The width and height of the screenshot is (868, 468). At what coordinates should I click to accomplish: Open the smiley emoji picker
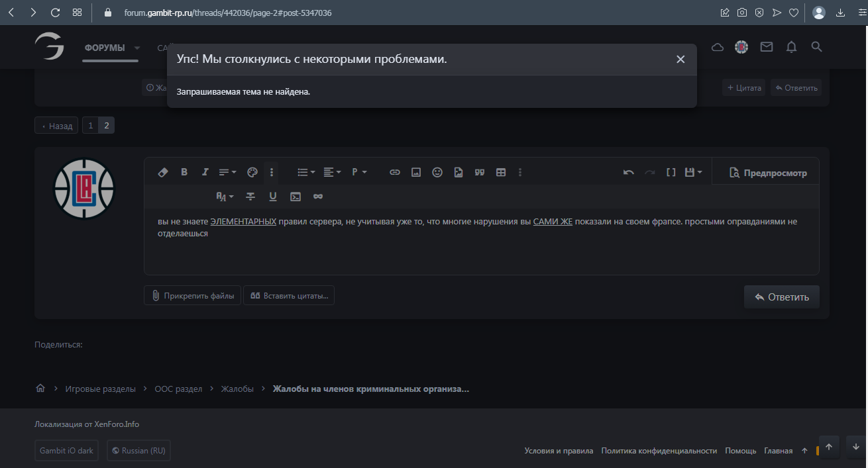pos(437,172)
